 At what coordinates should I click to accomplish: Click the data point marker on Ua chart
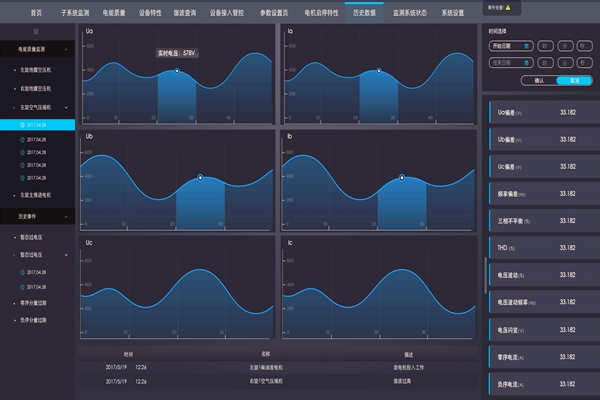pos(177,71)
